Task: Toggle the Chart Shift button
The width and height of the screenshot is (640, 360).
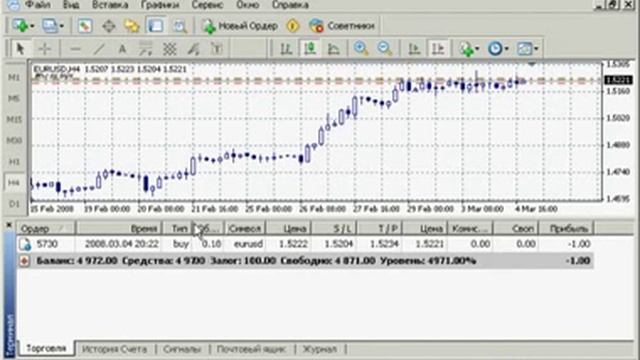Action: pos(438,49)
